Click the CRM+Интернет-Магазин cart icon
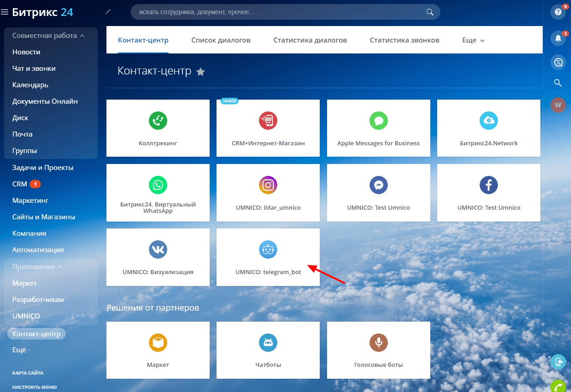Viewport: 571px width, 392px height. [268, 121]
